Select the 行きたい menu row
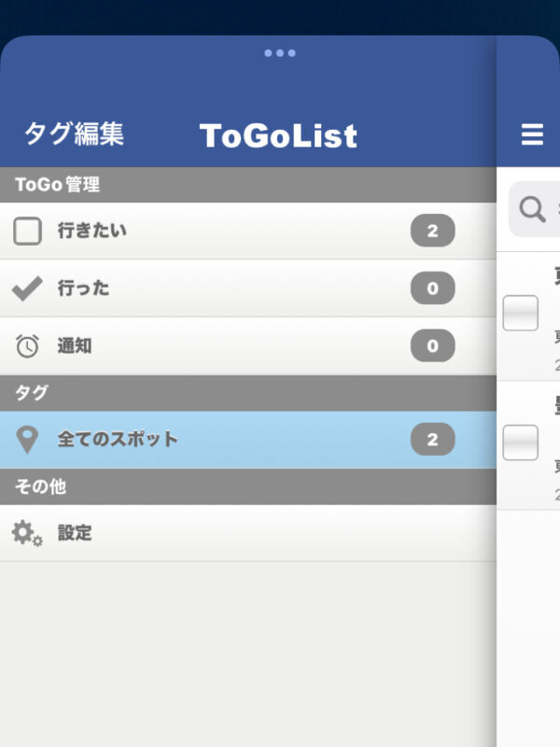Screen dimensions: 560x747 click(248, 231)
